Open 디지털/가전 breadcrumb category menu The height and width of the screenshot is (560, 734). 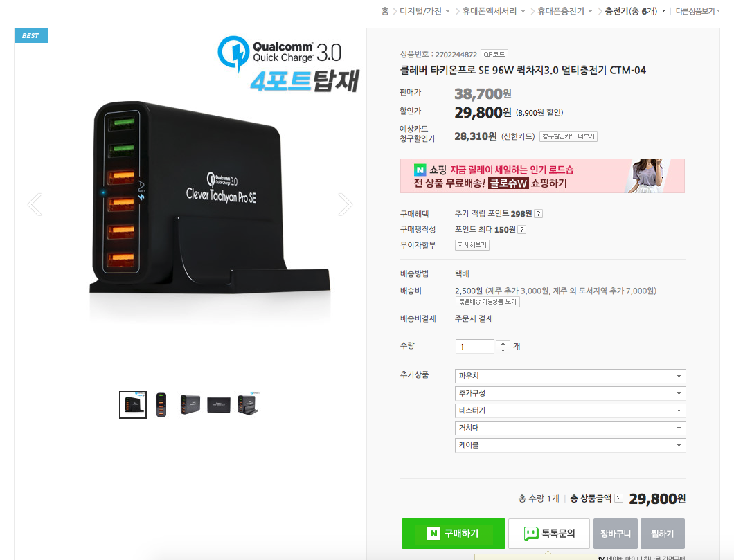424,11
